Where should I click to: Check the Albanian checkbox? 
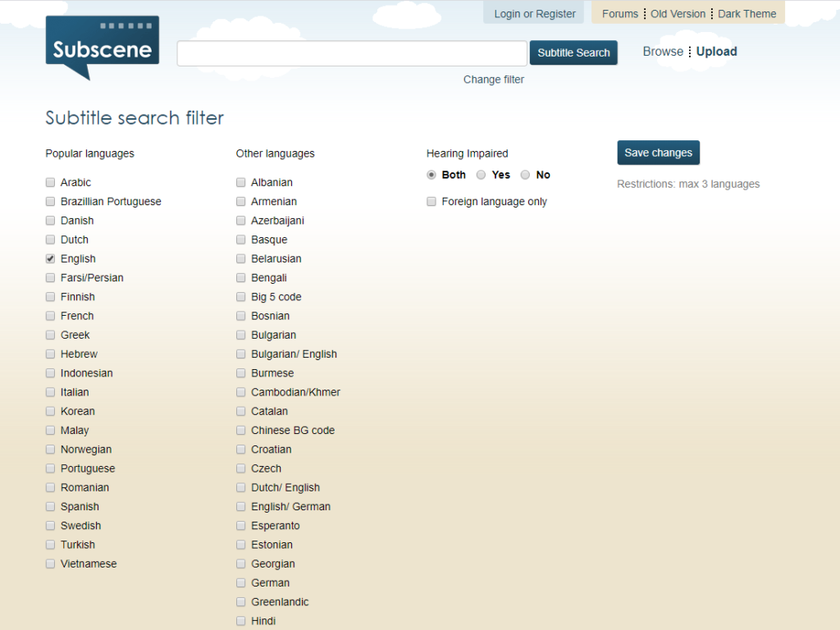tap(241, 183)
